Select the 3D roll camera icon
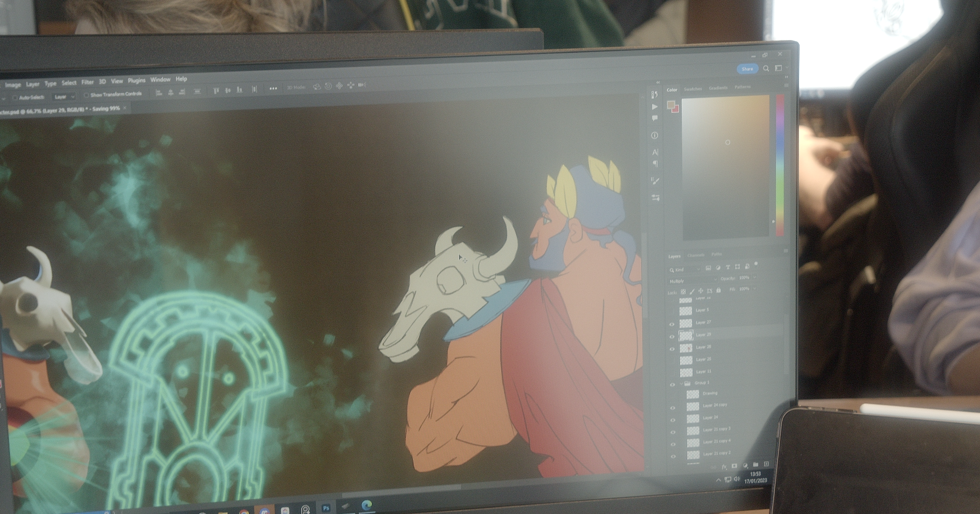The height and width of the screenshot is (514, 980). coord(328,86)
